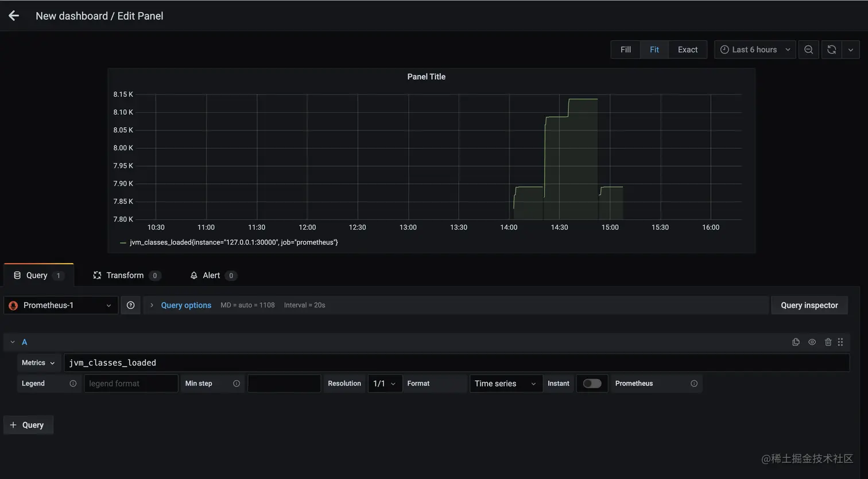Delete query A with trash icon

pyautogui.click(x=828, y=342)
